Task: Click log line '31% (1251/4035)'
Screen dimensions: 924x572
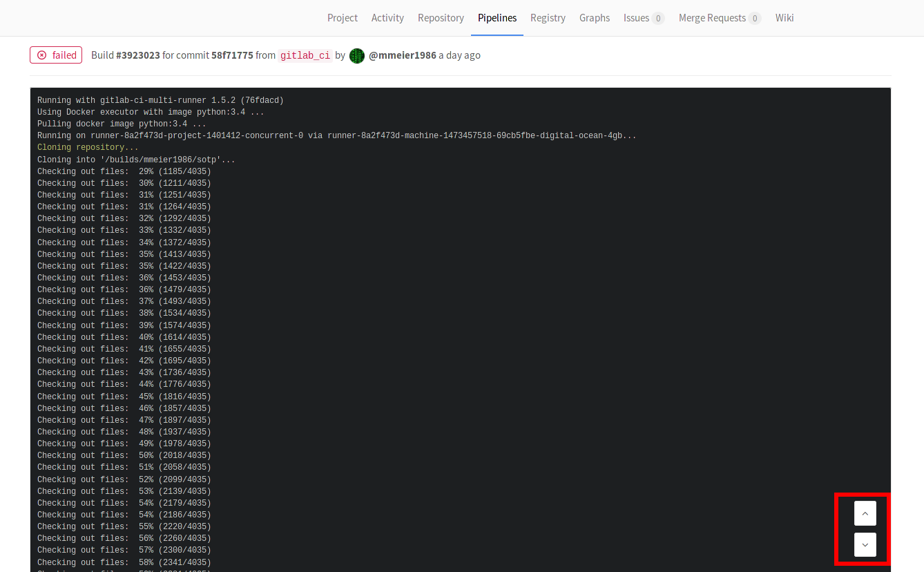Action: 124,195
